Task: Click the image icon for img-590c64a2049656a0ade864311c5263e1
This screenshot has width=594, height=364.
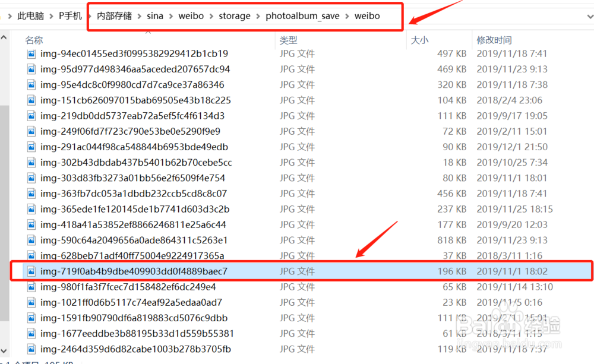Action: tap(31, 240)
